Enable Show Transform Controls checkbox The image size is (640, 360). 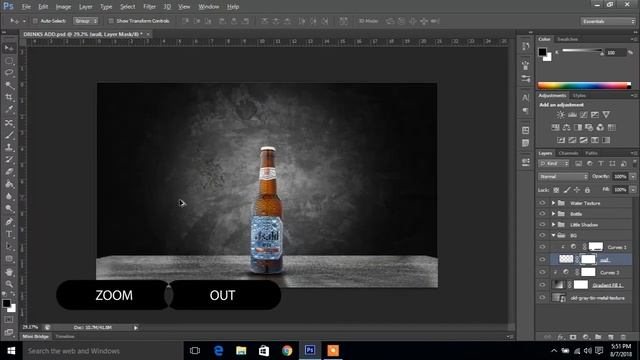click(111, 21)
